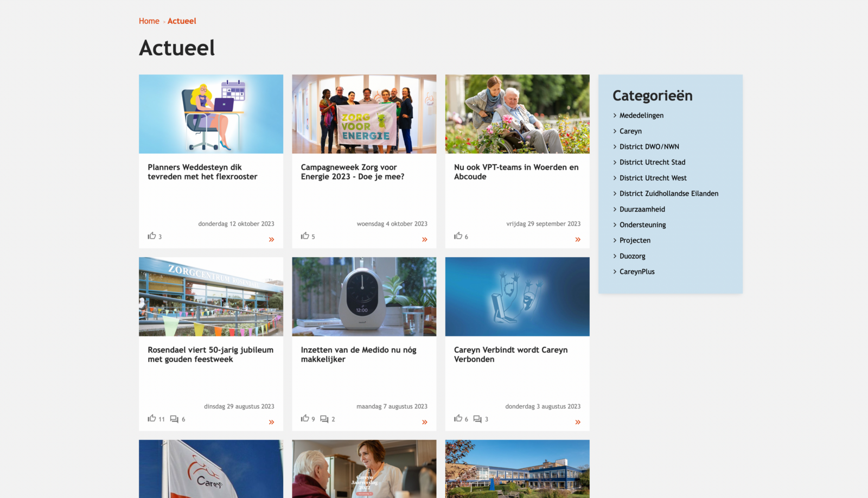Select CareynPlus category
The image size is (868, 498).
click(x=637, y=272)
